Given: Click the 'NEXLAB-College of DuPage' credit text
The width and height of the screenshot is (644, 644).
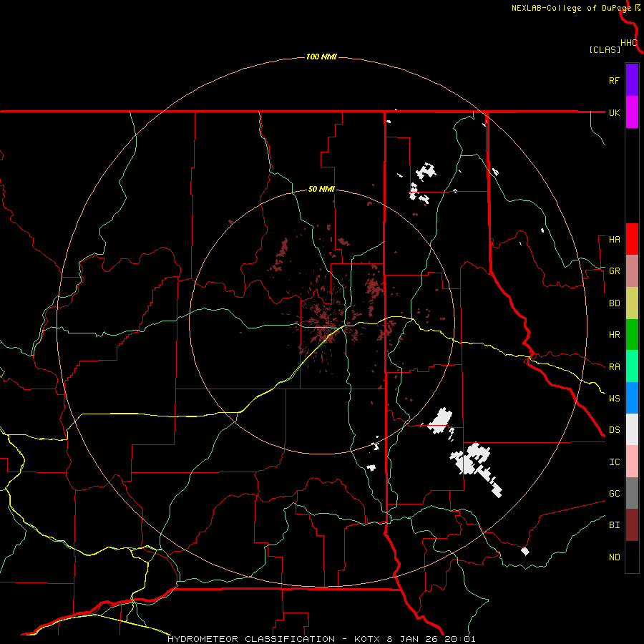Looking at the screenshot, I should point(571,8).
